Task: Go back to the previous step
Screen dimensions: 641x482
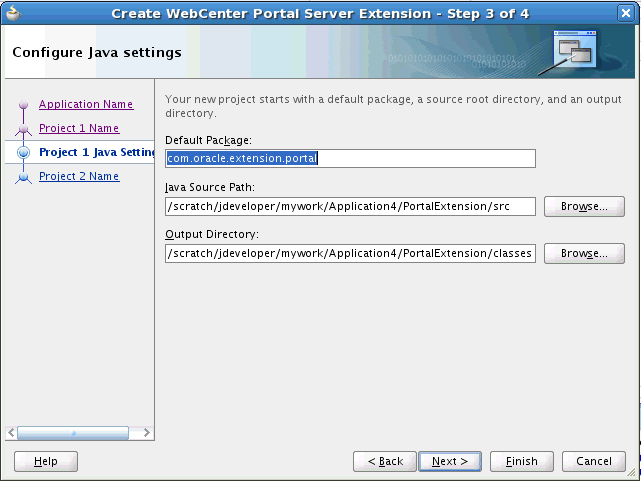Action: point(385,461)
